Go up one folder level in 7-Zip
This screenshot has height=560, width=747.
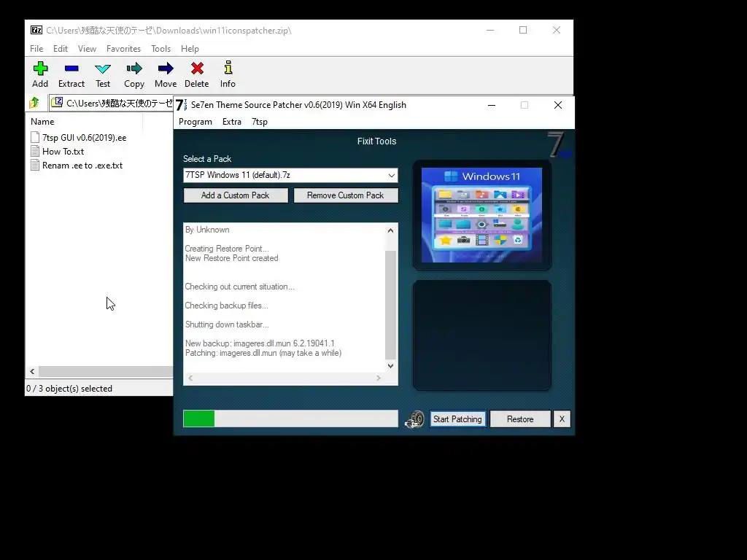click(x=34, y=102)
